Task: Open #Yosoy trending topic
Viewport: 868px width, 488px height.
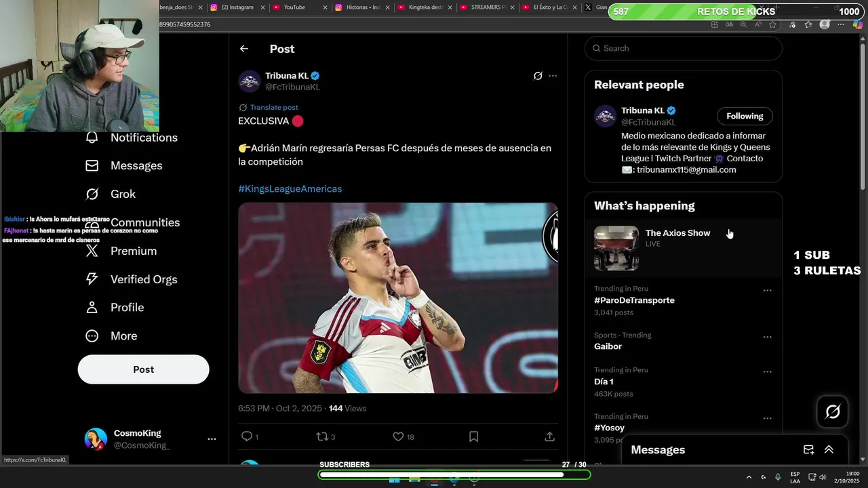Action: [x=609, y=428]
